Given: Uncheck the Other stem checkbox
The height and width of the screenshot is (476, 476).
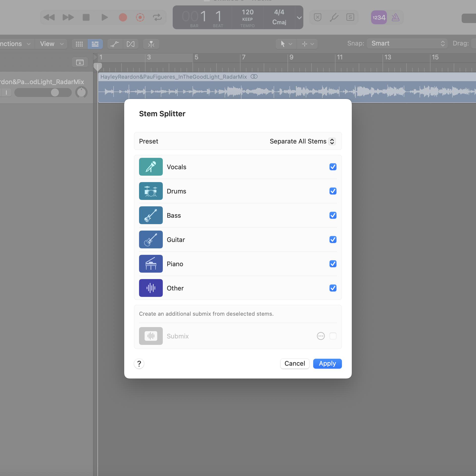Looking at the screenshot, I should (333, 288).
